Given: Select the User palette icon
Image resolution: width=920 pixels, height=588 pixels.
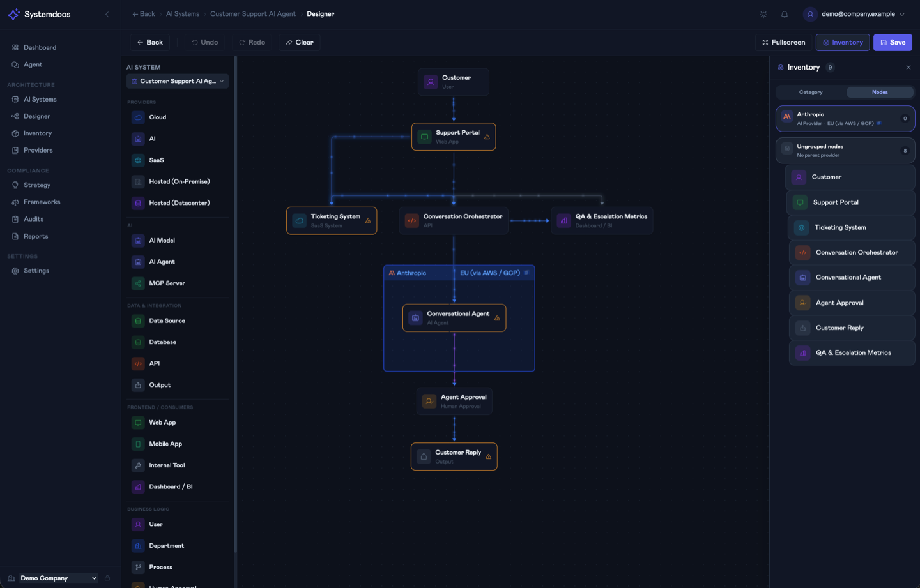Looking at the screenshot, I should pos(138,524).
